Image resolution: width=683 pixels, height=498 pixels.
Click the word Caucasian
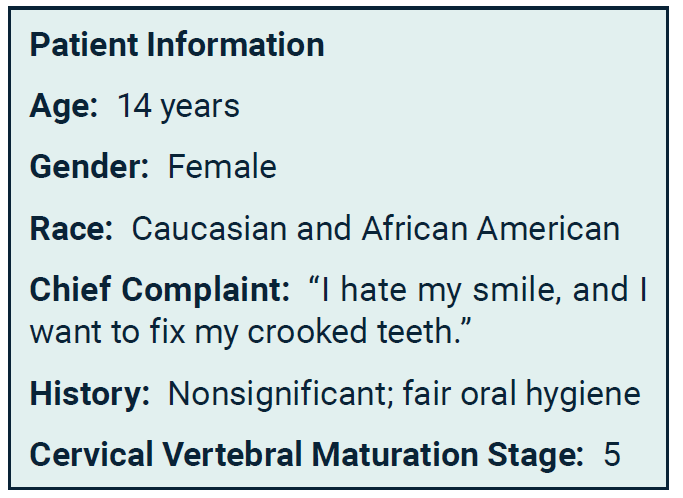point(209,228)
